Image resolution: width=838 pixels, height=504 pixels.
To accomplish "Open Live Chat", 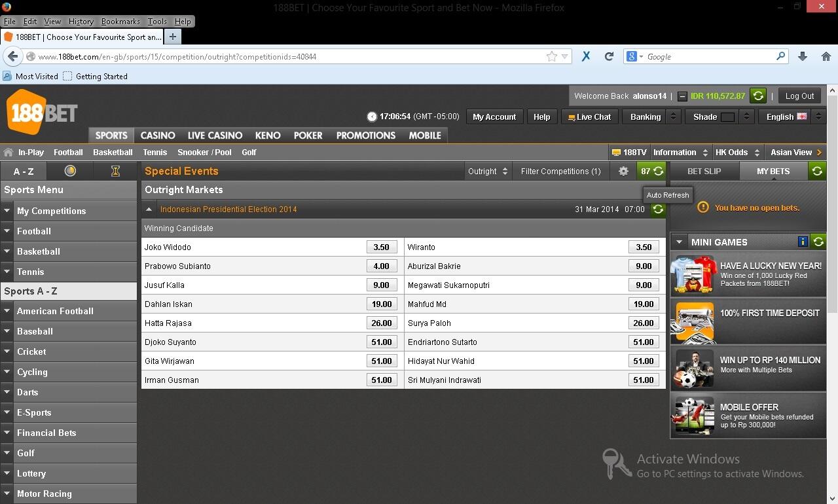I will coord(589,117).
